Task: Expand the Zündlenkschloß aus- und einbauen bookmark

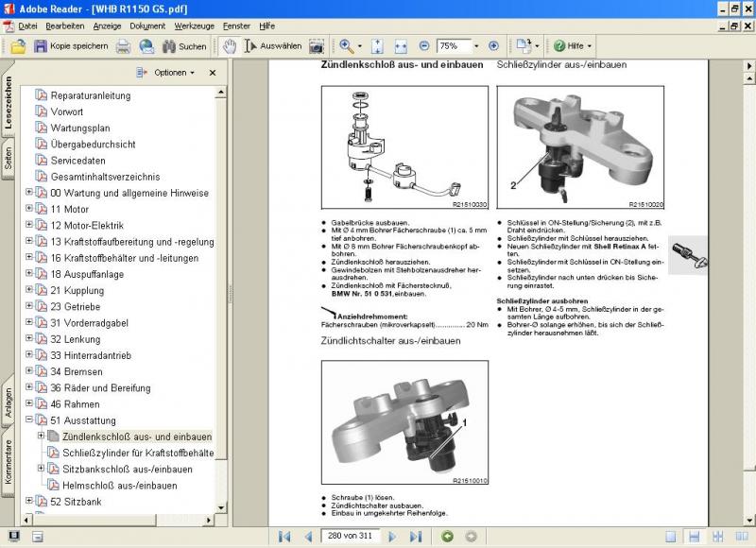Action: click(x=41, y=436)
